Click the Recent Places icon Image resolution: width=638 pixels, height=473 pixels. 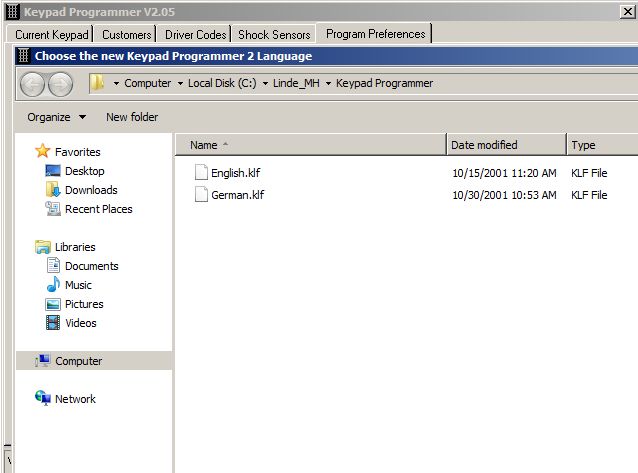(53, 209)
